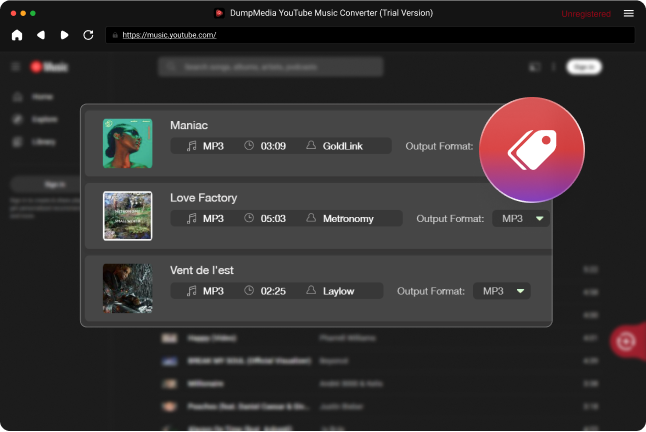Navigate back with left arrow
The height and width of the screenshot is (432, 646).
(x=41, y=35)
